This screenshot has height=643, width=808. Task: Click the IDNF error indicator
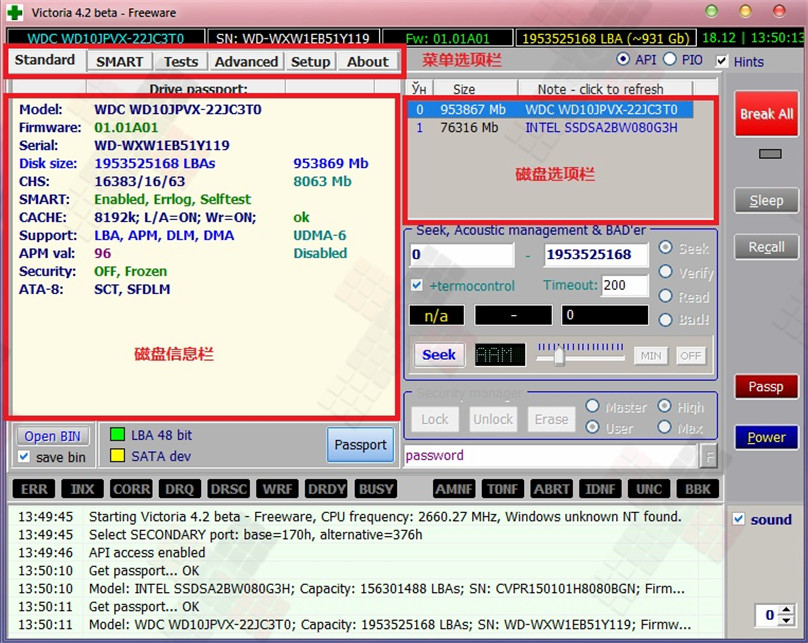[x=600, y=489]
